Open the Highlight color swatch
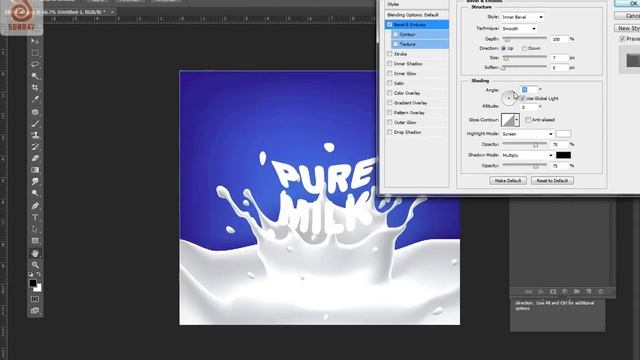The height and width of the screenshot is (360, 640). (563, 134)
